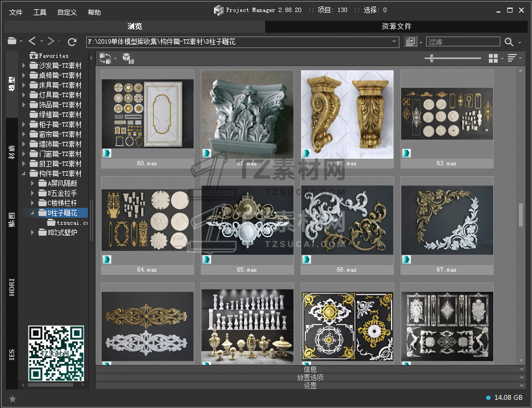Click the merge model box icon

(128, 58)
